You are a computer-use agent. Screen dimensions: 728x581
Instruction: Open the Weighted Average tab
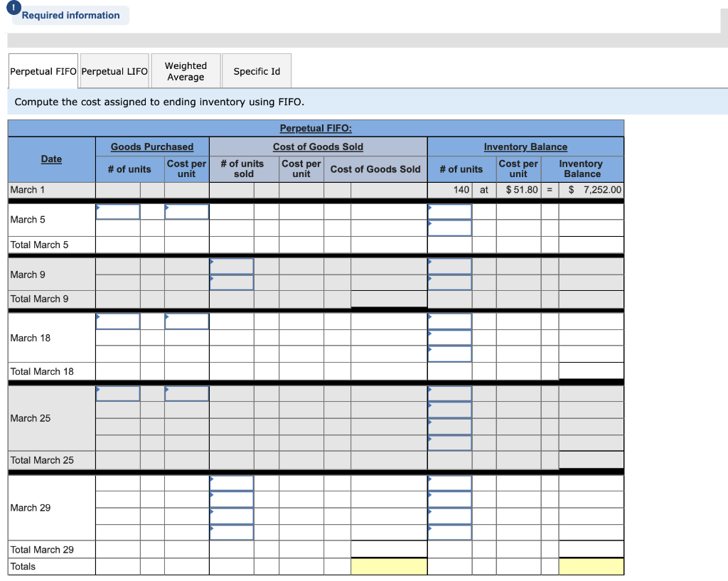coord(186,70)
